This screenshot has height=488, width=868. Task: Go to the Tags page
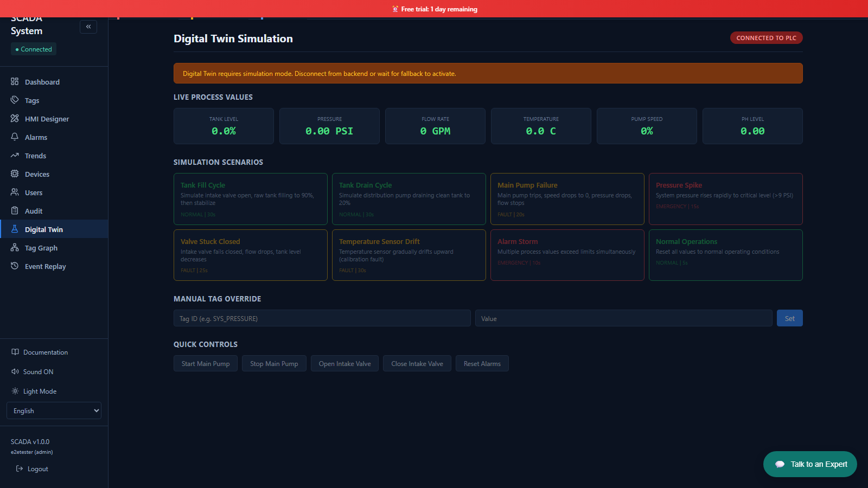[x=54, y=100]
